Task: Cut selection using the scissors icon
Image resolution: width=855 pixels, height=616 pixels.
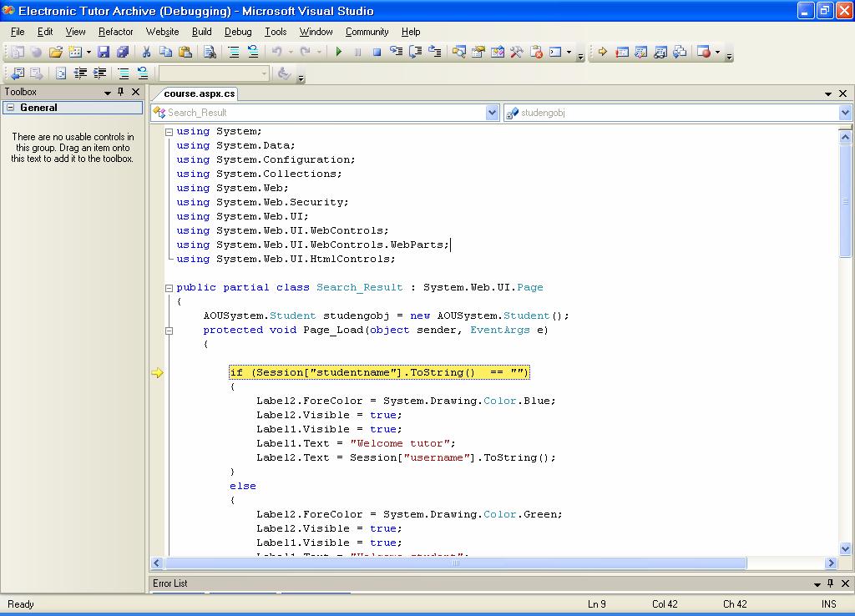Action: click(146, 52)
